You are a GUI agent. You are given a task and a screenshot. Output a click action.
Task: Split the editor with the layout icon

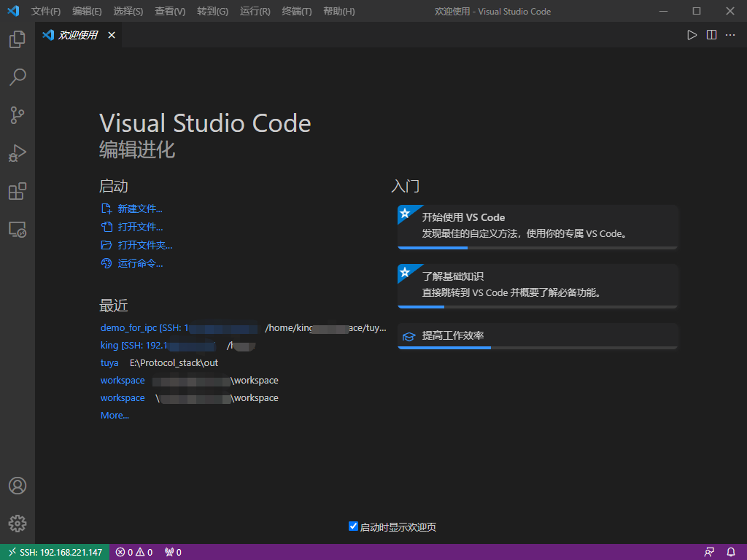711,35
